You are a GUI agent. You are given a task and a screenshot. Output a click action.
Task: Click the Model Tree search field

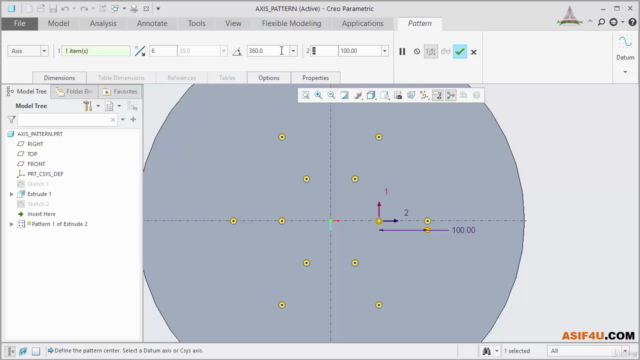(x=67, y=120)
